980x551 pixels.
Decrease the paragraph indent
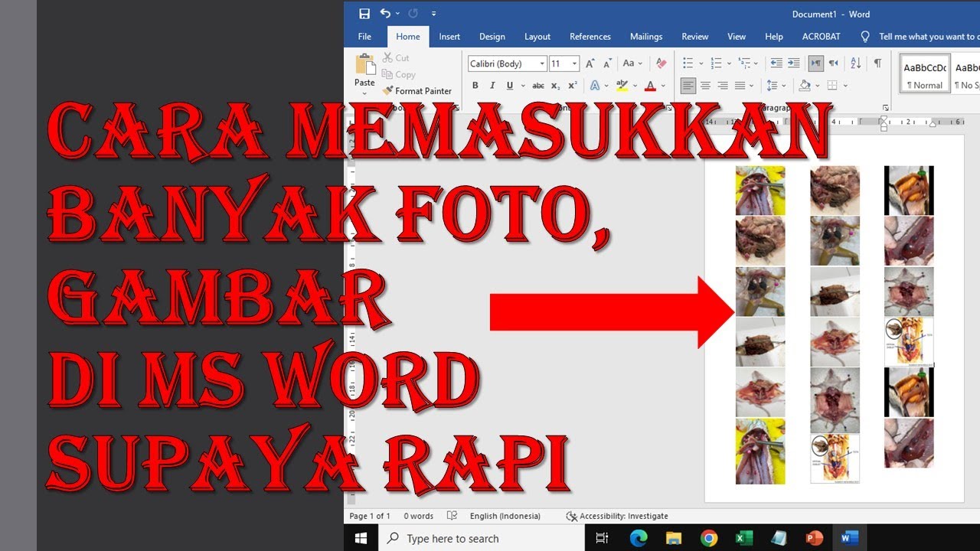click(x=776, y=64)
